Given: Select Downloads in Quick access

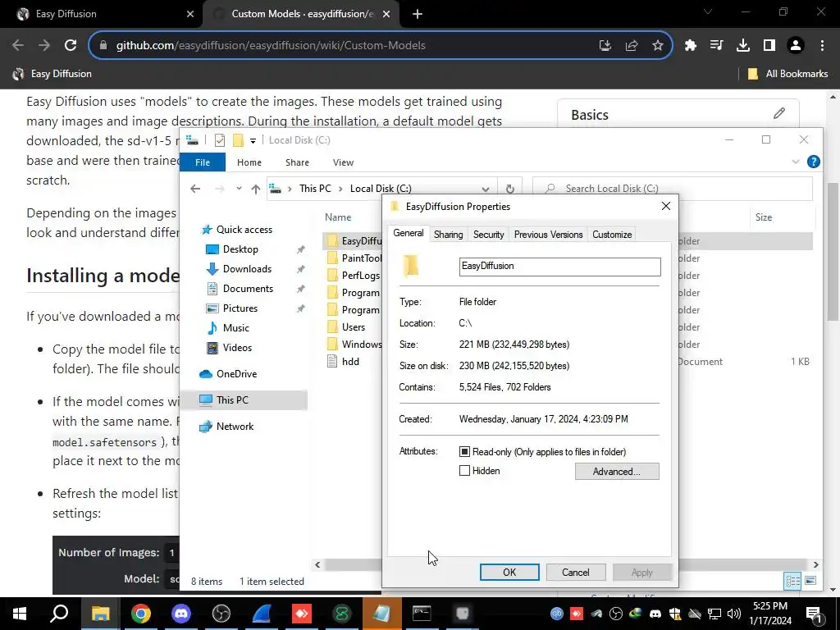Looking at the screenshot, I should 247,269.
